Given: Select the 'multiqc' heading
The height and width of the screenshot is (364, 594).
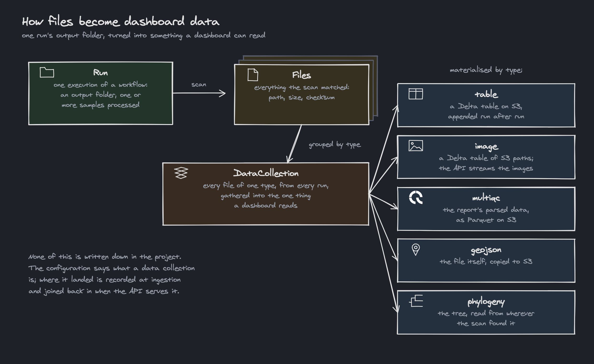Looking at the screenshot, I should (x=486, y=198).
